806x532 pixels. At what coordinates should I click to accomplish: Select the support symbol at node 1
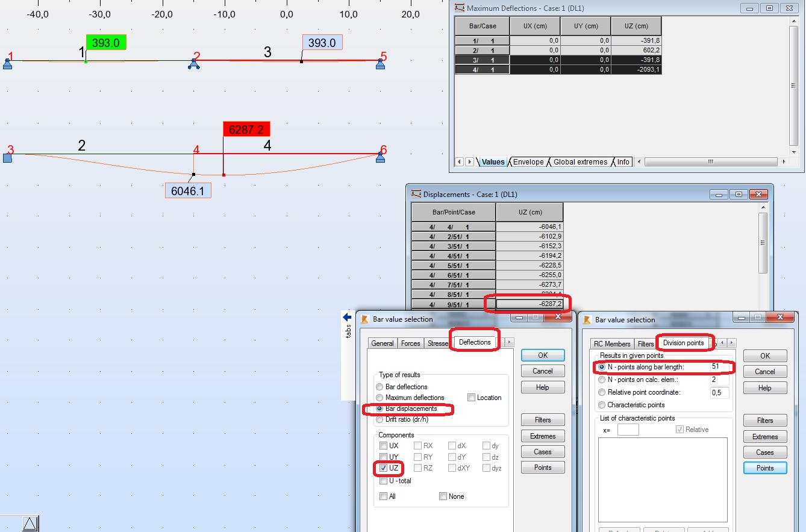coord(7,64)
